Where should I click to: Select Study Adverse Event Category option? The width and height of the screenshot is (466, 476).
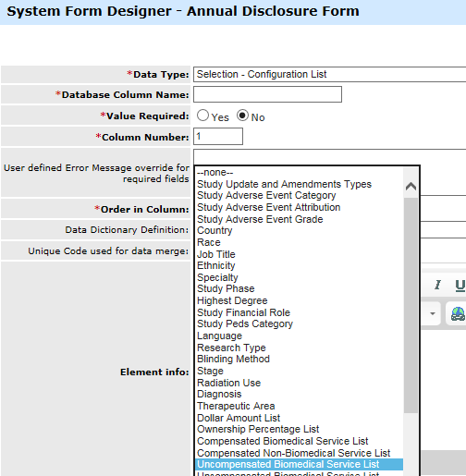[299, 195]
